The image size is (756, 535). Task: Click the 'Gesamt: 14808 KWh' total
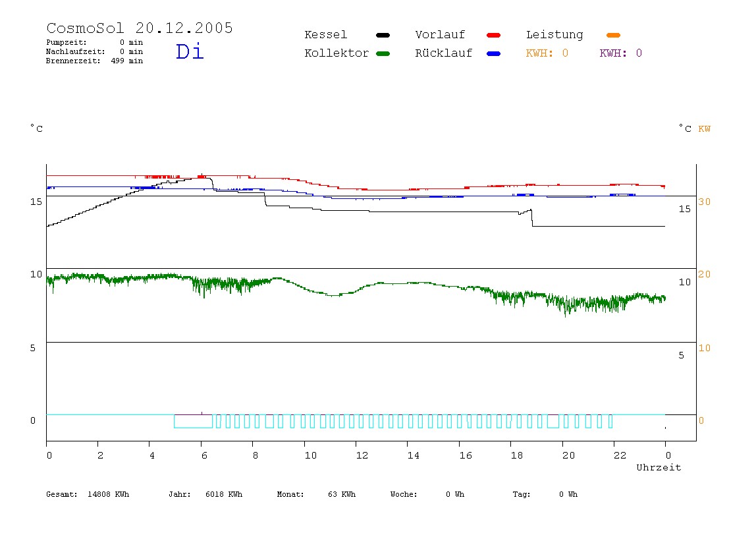click(x=88, y=494)
